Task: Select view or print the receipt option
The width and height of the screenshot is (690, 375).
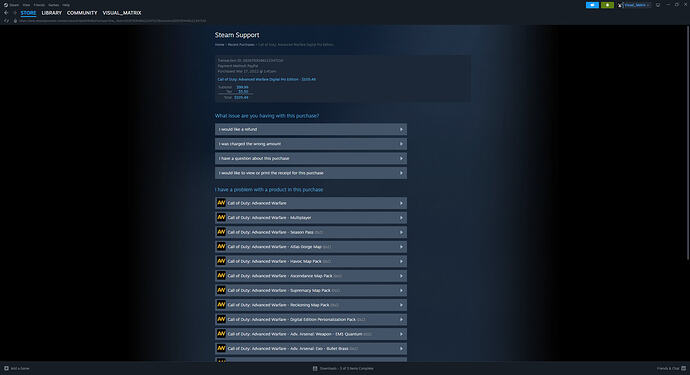Action: 311,173
